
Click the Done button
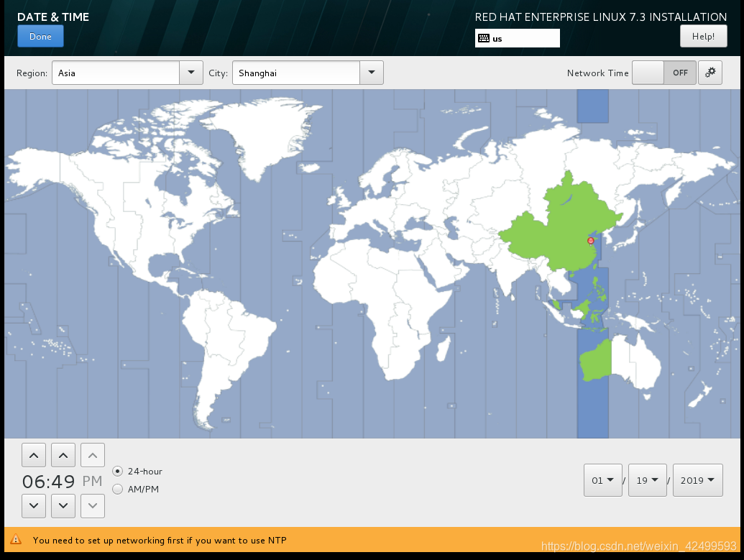click(x=40, y=37)
